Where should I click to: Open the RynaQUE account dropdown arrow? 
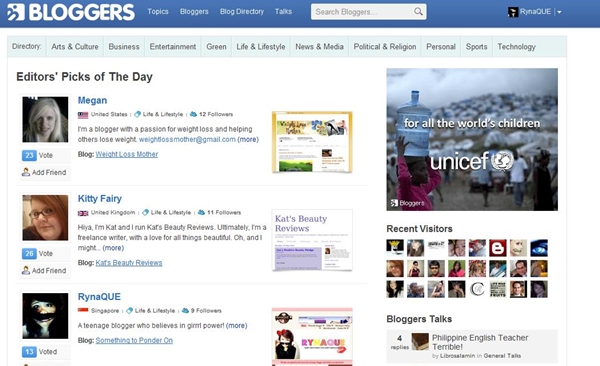[x=559, y=12]
